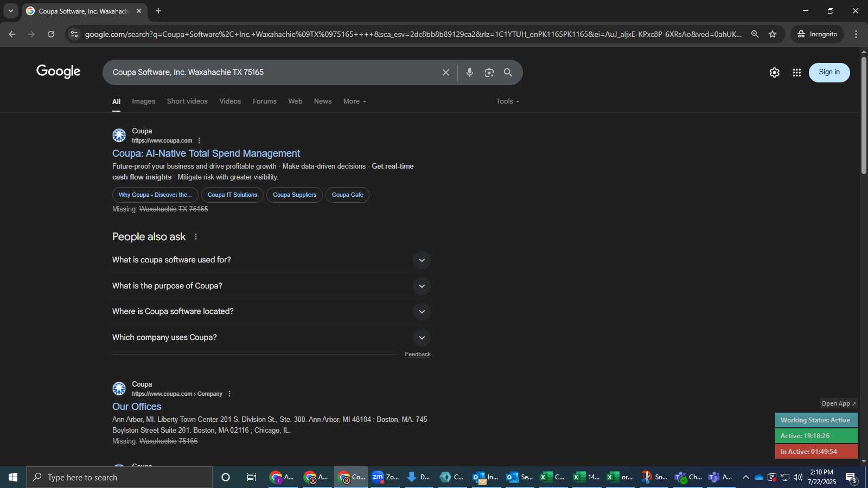The image size is (868, 488).
Task: Click in the Google search query field
Action: pyautogui.click(x=271, y=72)
